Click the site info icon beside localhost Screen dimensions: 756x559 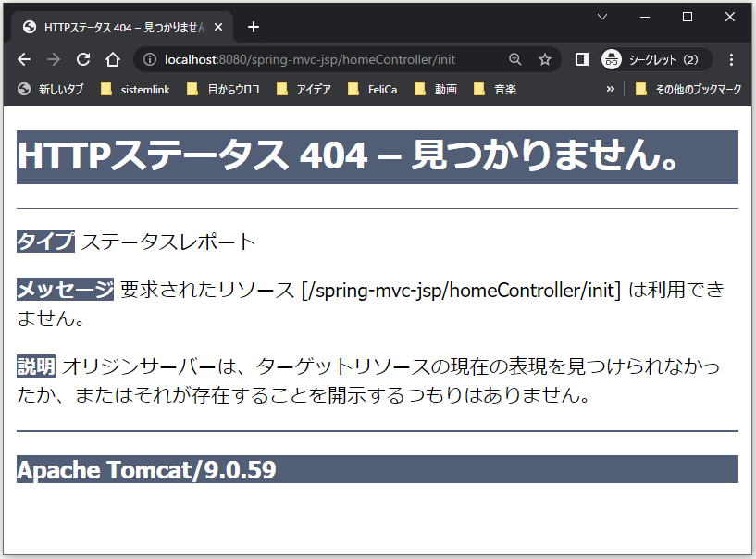click(x=149, y=58)
